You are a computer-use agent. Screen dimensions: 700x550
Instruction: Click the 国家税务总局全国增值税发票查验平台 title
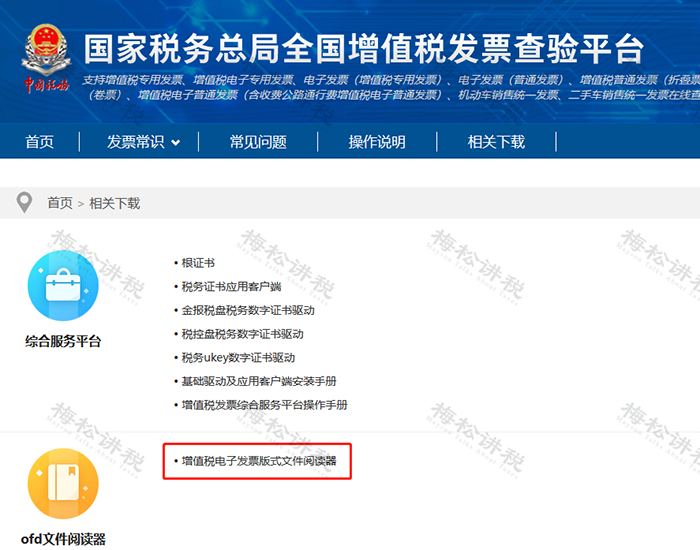point(363,49)
